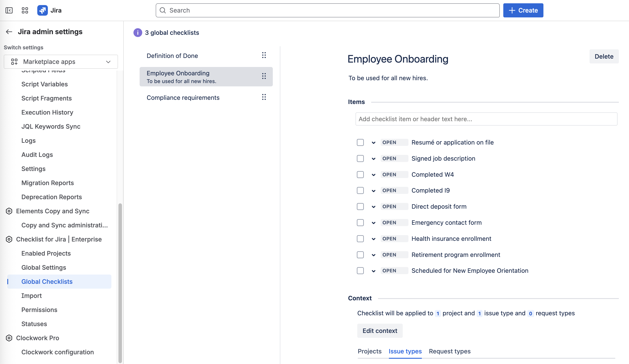Switch to the Request types tab
629x364 pixels.
(449, 351)
